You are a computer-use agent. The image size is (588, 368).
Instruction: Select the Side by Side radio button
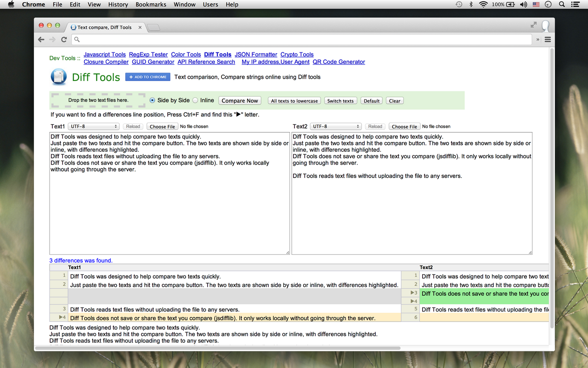pos(153,100)
